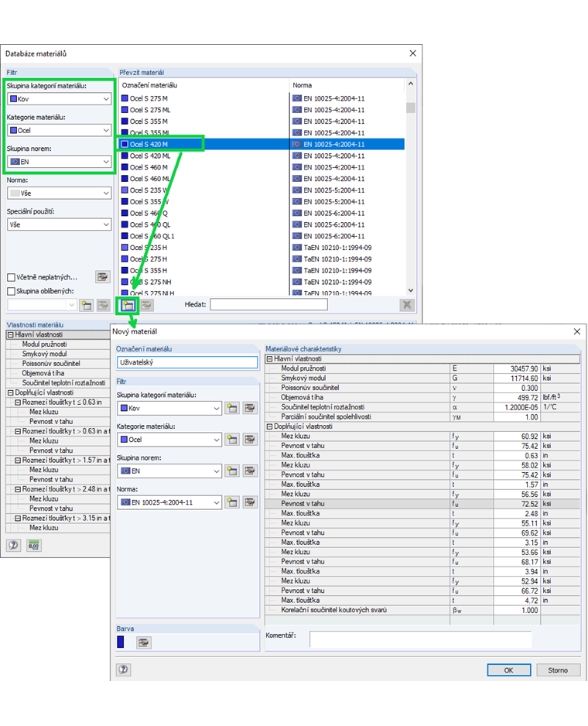Click the units and decimals icon in Databáze materiálů
Image resolution: width=588 pixels, height=726 pixels.
[x=34, y=545]
